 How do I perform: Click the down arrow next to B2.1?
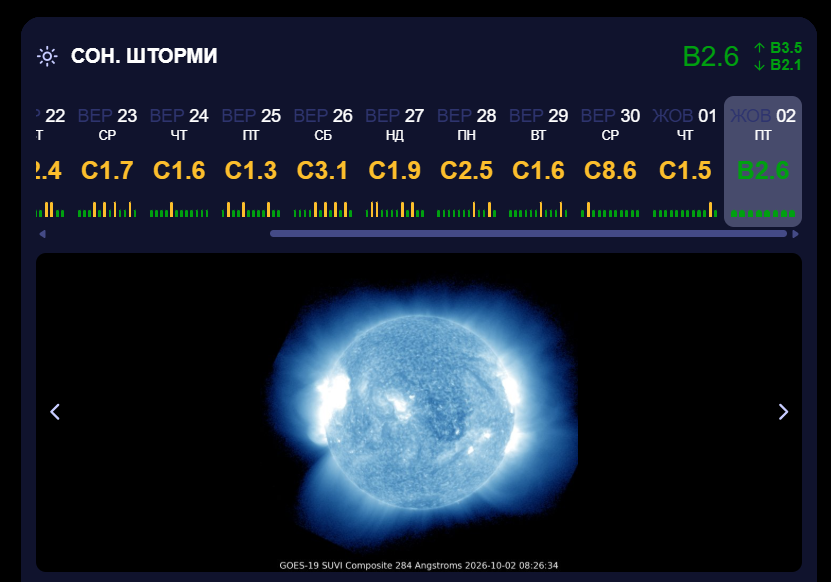759,65
